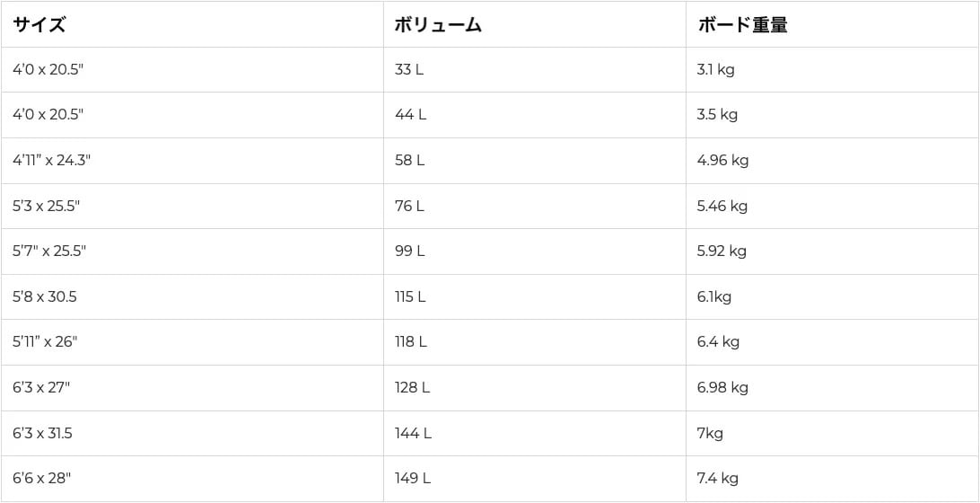Select the 44 L volume cell
The image size is (980, 503).
click(534, 115)
